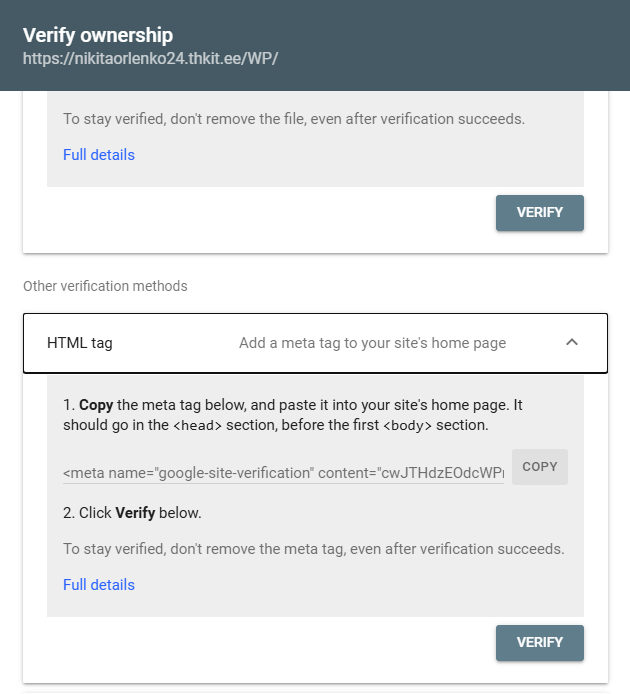Click the "Other verification methods" label
Screen dimensions: 630x694
click(105, 286)
